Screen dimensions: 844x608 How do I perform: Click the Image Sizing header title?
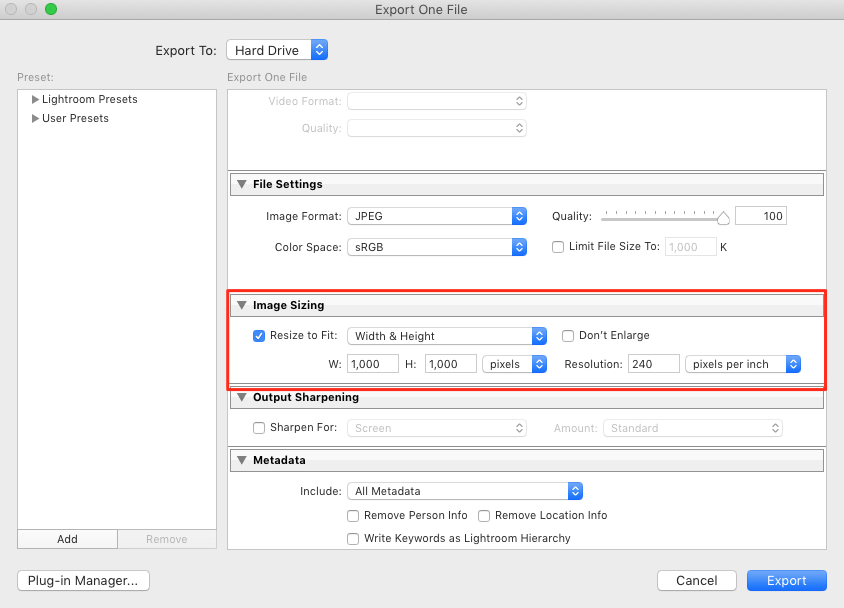point(289,305)
